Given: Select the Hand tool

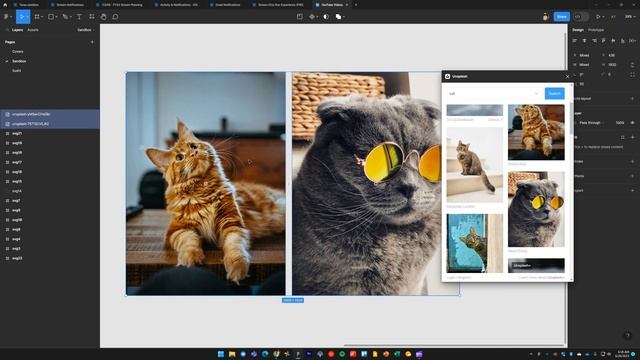Looking at the screenshot, I should pyautogui.click(x=103, y=17).
